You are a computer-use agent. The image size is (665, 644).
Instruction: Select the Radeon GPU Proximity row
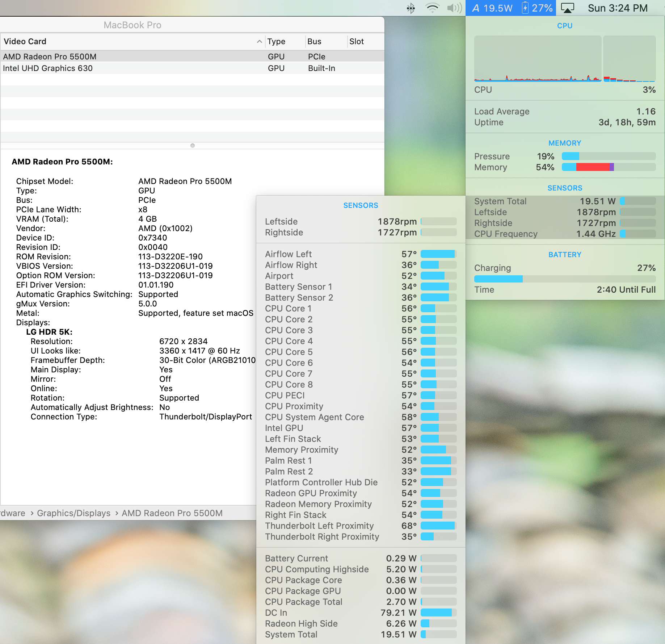click(x=361, y=493)
